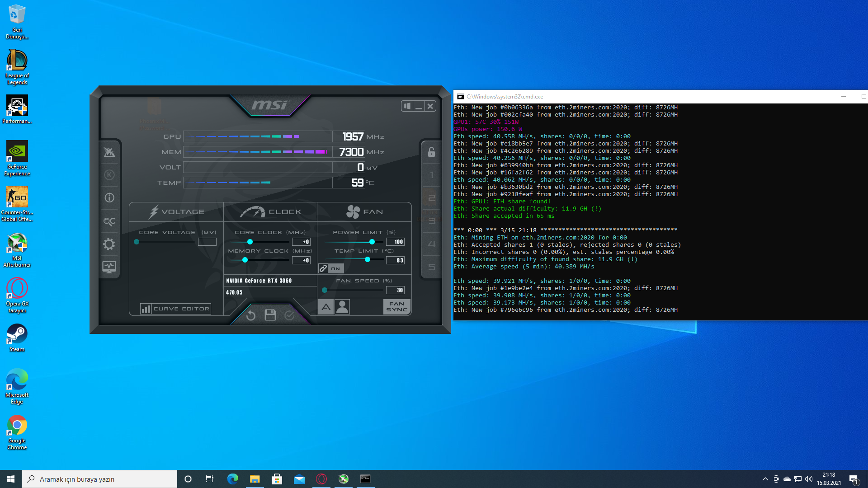Open League of Legends desktop shortcut
Viewport: 868px width, 488px height.
tap(17, 67)
